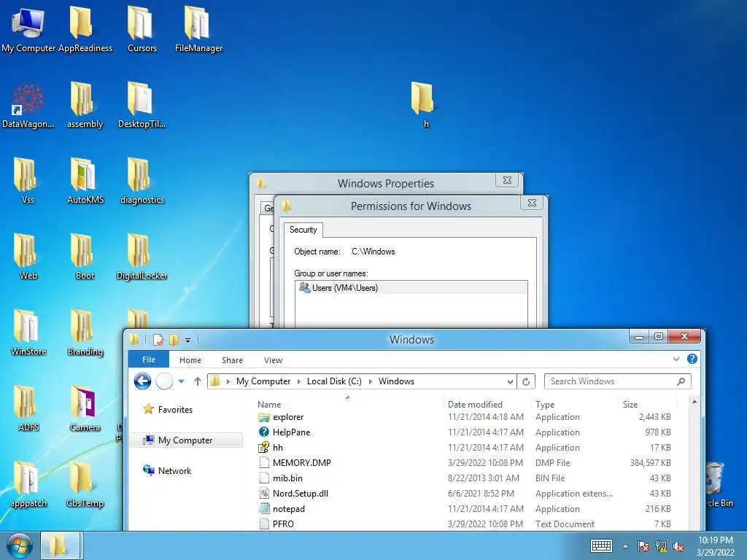Open My Computer desktop icon
Image resolution: width=747 pixels, height=560 pixels.
click(x=28, y=28)
